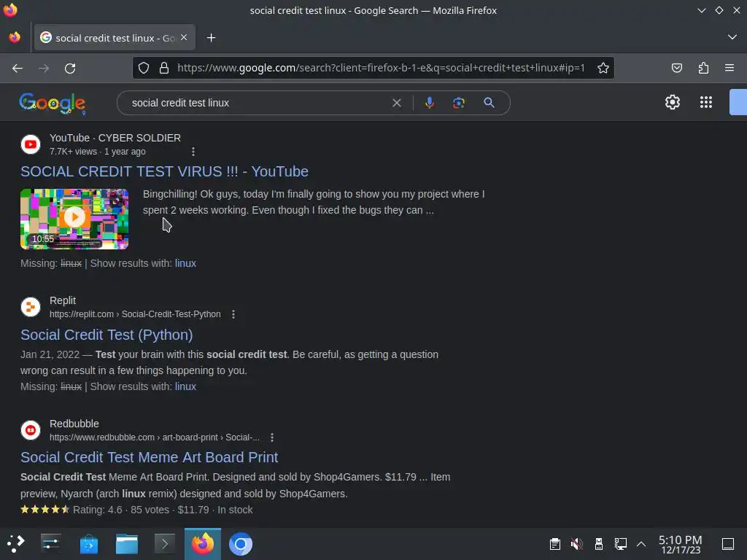Open SOCIAL CREDIT TEST VIRUS YouTube link
The height and width of the screenshot is (560, 747).
pyautogui.click(x=164, y=171)
